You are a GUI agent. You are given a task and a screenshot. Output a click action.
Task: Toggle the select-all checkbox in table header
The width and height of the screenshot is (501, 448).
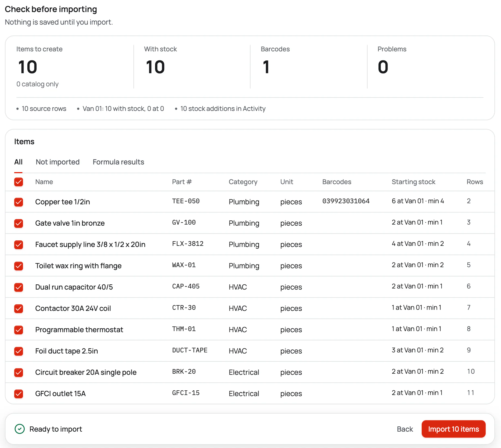click(19, 182)
